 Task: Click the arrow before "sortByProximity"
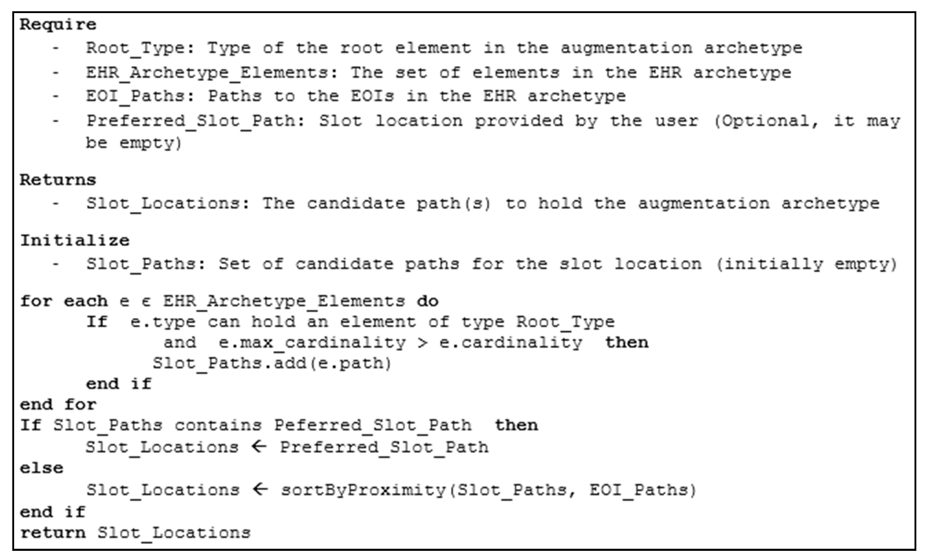260,489
